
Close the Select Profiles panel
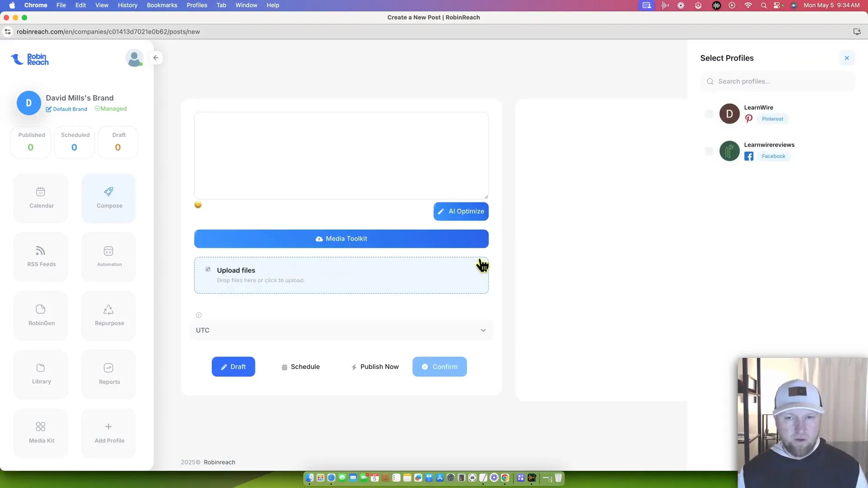[847, 58]
